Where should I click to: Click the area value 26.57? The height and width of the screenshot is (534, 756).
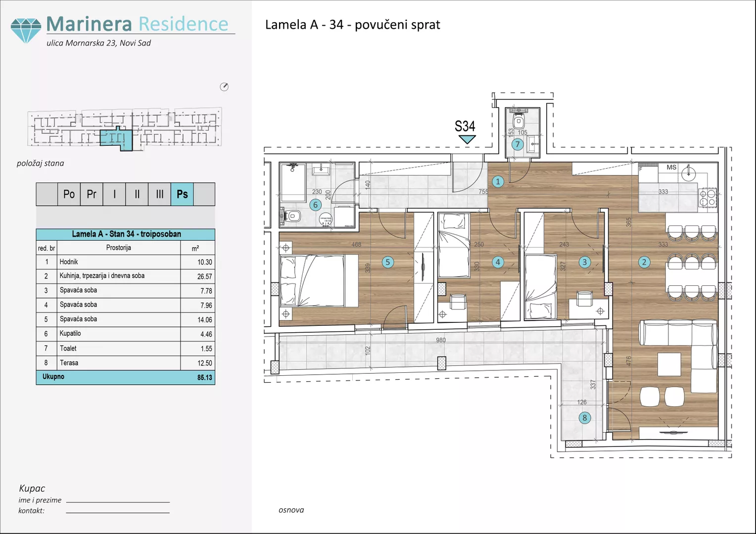click(x=204, y=277)
